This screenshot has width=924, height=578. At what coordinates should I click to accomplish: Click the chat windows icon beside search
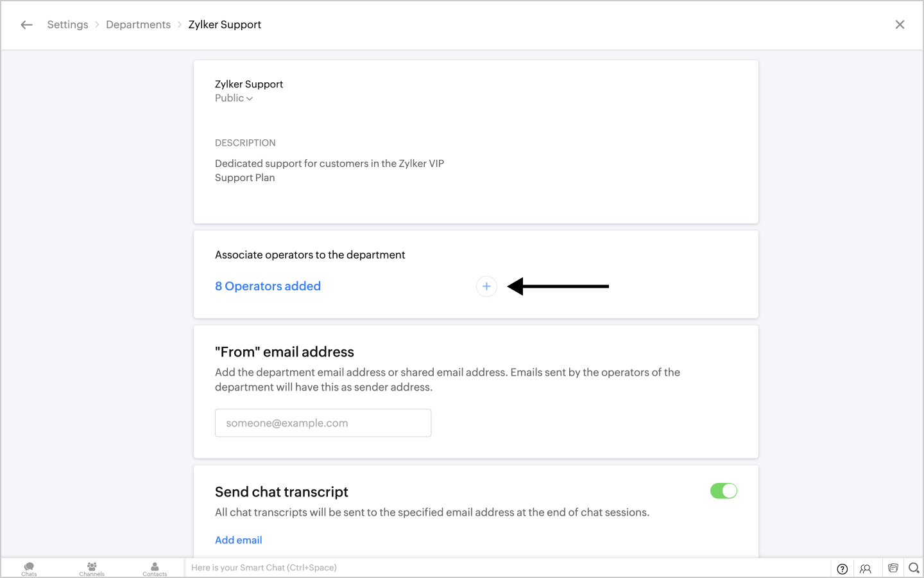click(x=893, y=568)
